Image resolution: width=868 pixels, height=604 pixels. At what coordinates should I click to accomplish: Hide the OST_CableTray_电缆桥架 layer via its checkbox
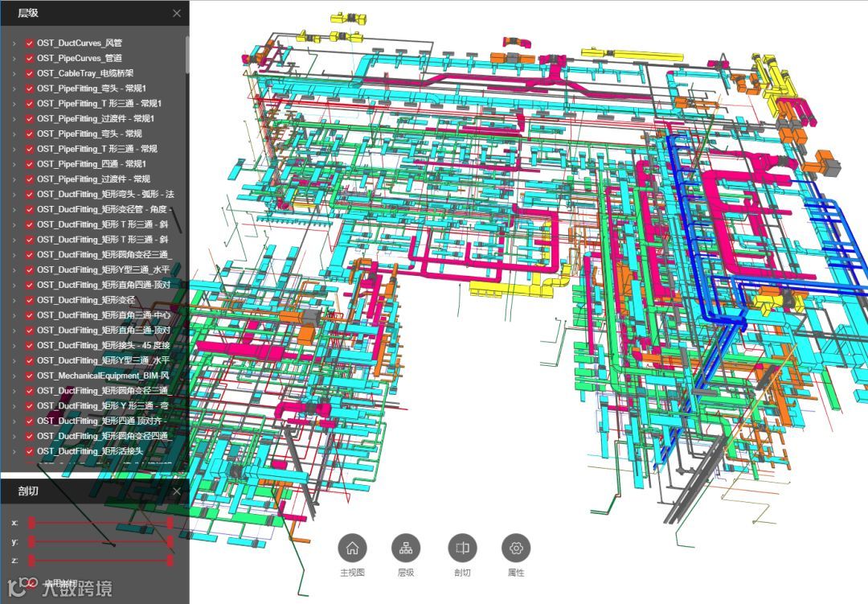coord(30,73)
